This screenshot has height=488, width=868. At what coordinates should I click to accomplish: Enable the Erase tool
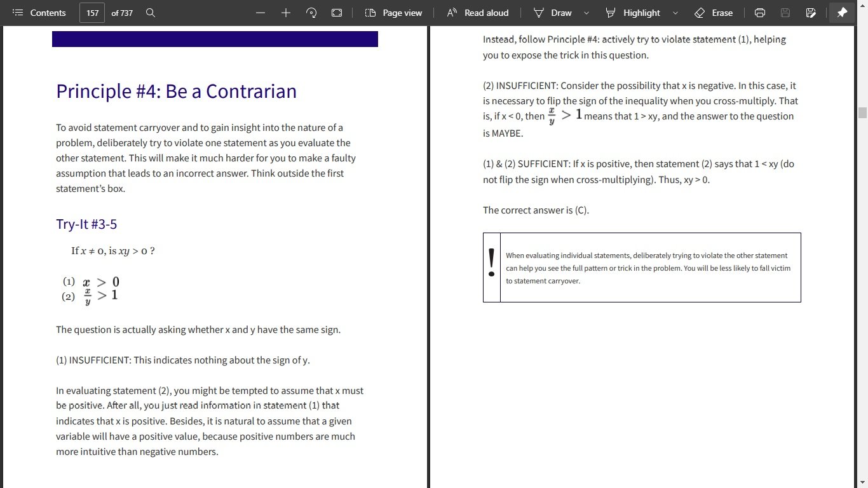[714, 13]
